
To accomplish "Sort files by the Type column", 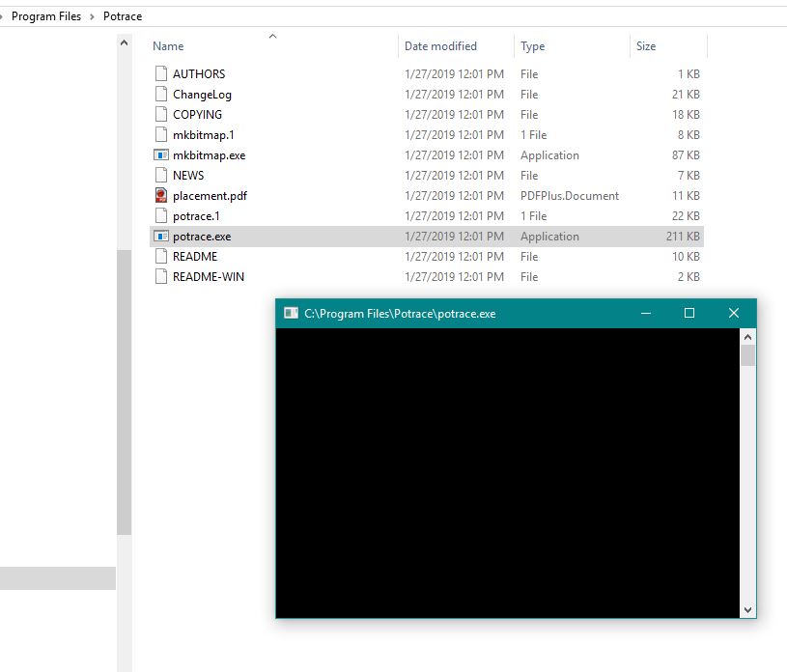I will (x=532, y=46).
